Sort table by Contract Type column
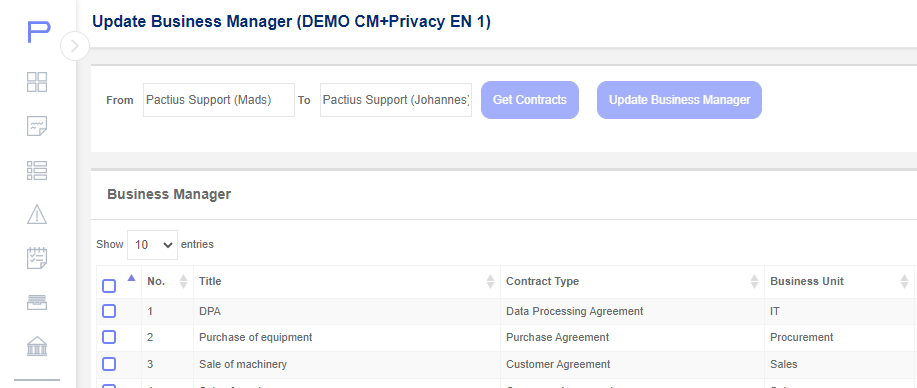This screenshot has width=917, height=388. point(632,281)
